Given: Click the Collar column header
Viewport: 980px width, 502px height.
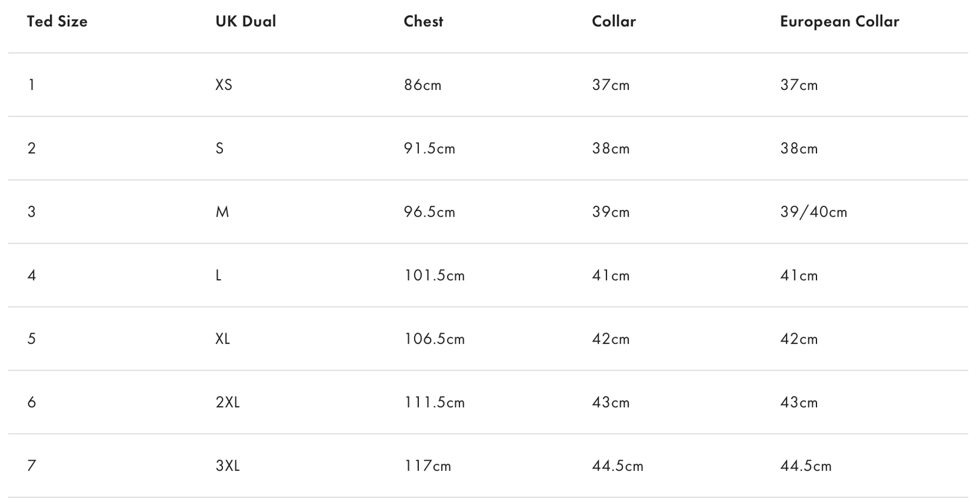Looking at the screenshot, I should pyautogui.click(x=614, y=21).
